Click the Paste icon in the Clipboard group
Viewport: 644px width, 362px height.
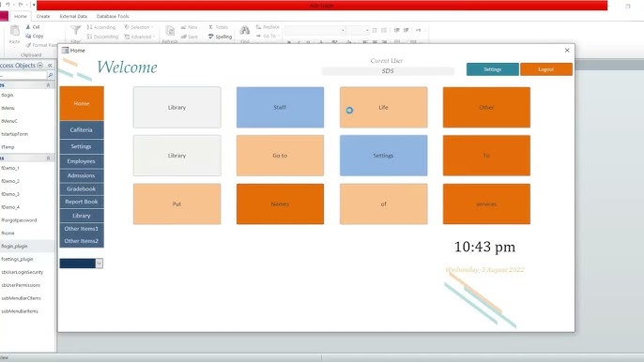tap(14, 31)
